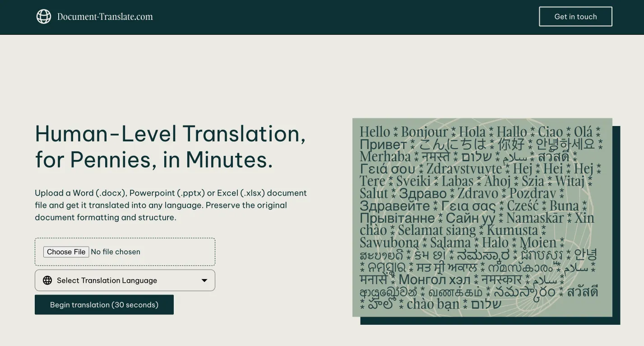Open the Get in touch dialog
The image size is (644, 346).
point(575,16)
